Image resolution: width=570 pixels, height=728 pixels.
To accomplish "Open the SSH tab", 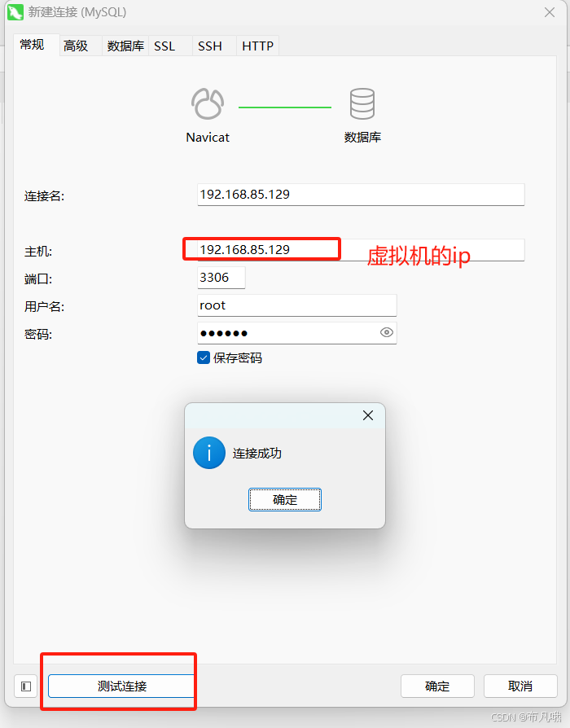I will [x=210, y=46].
